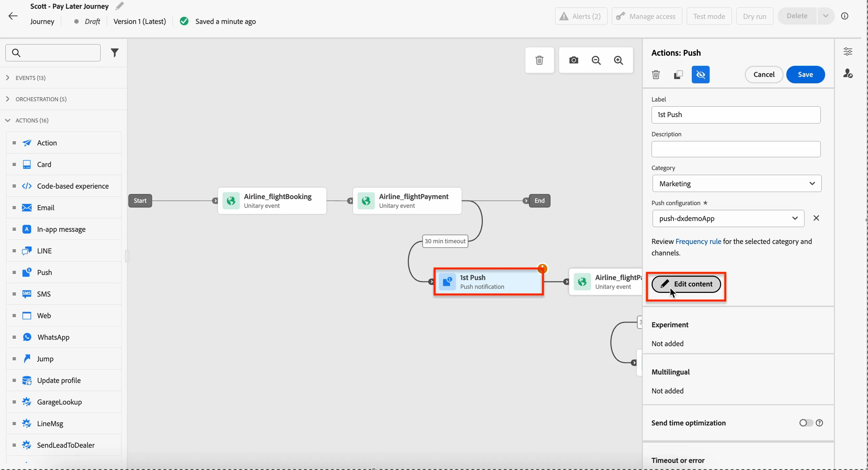Expand the EVENTS (13) section
The height and width of the screenshot is (470, 868).
coord(64,78)
